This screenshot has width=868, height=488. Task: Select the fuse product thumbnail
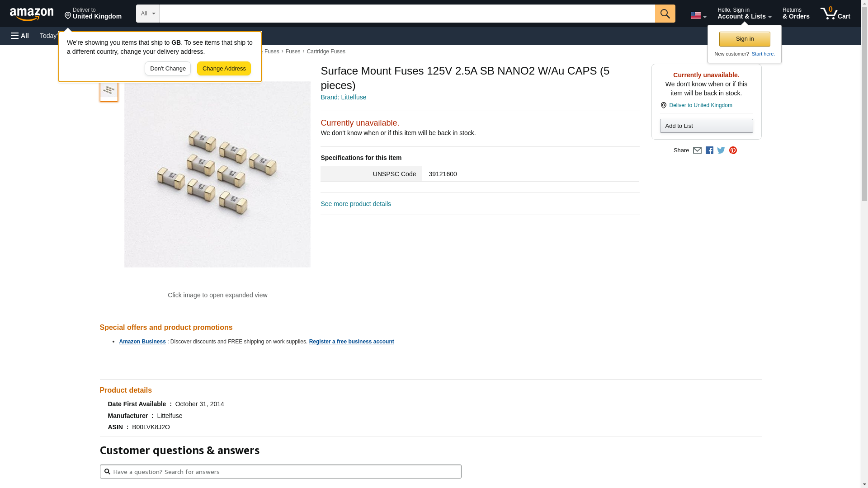click(108, 90)
